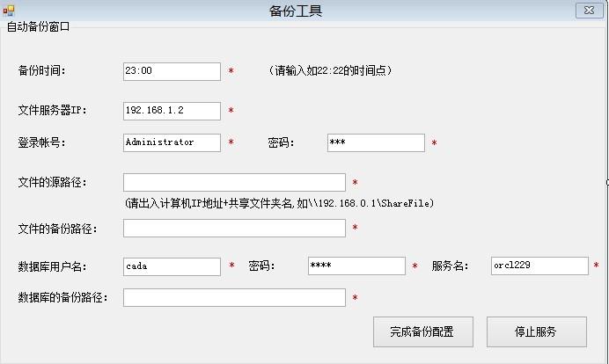Click the 数据库的备份路径 input field

click(234, 298)
